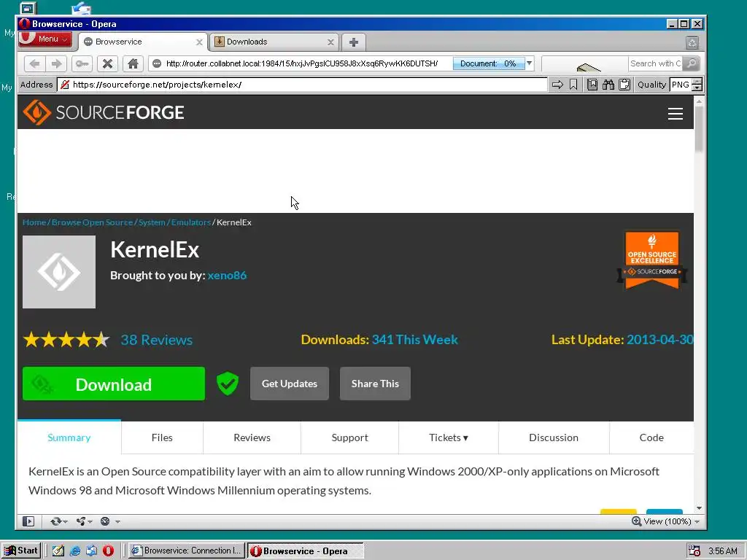Open the SourceForge hamburger menu
The image size is (747, 560).
(675, 114)
